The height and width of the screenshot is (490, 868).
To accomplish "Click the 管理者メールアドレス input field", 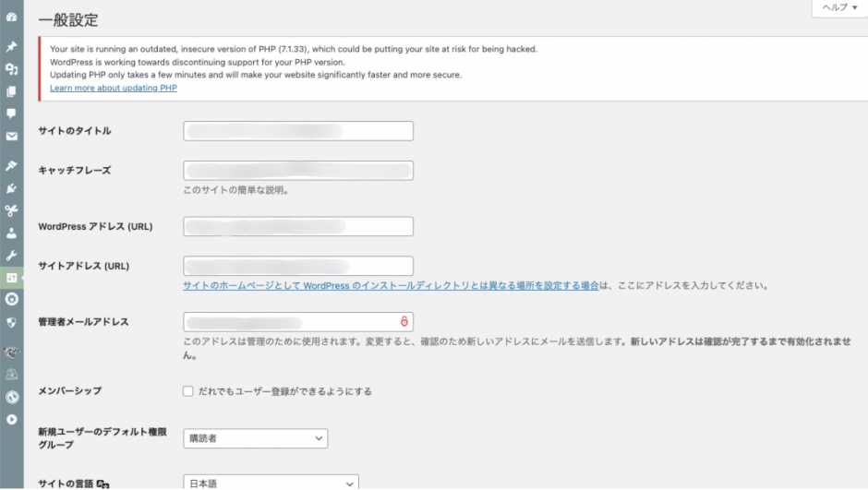I will point(291,322).
